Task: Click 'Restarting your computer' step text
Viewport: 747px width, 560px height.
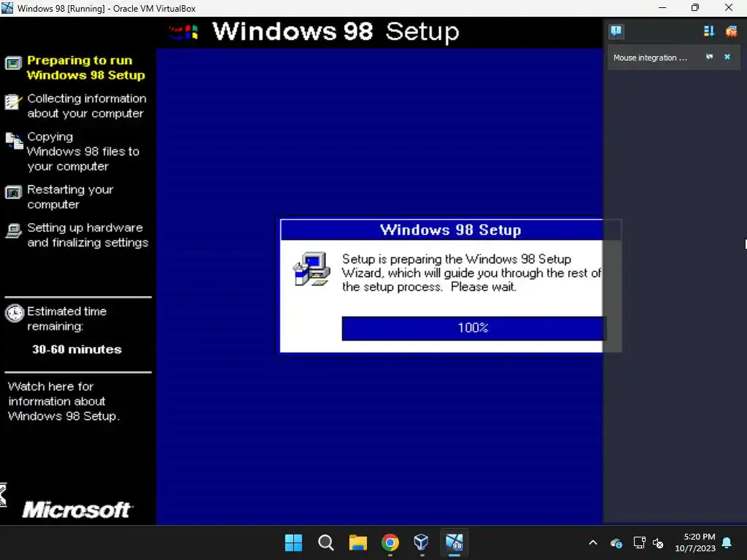Action: 70,197
